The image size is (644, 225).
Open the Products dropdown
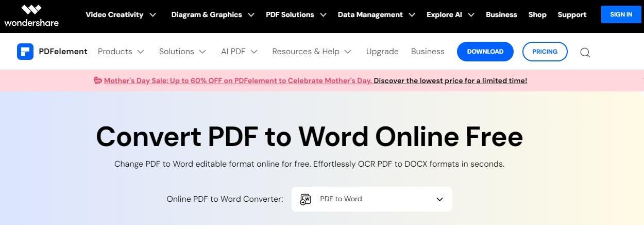pyautogui.click(x=121, y=52)
